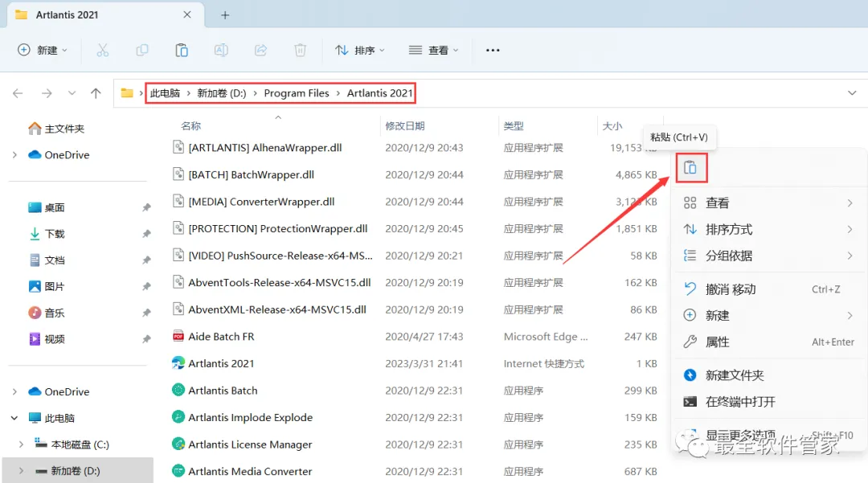This screenshot has width=868, height=483.
Task: Sort by the 名称 column header
Action: [191, 126]
